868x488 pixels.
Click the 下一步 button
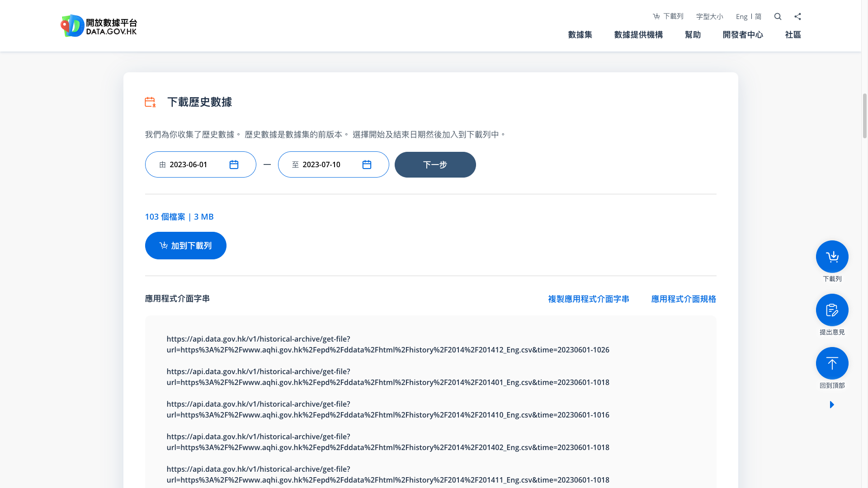tap(435, 164)
